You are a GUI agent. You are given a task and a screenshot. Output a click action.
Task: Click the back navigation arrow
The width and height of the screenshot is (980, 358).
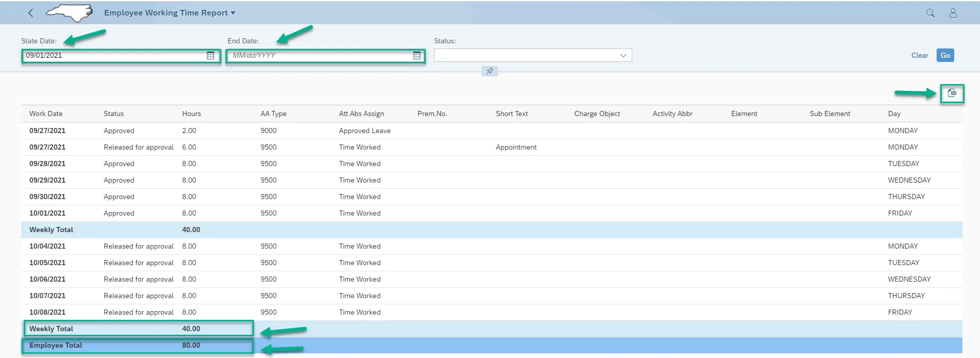tap(30, 13)
